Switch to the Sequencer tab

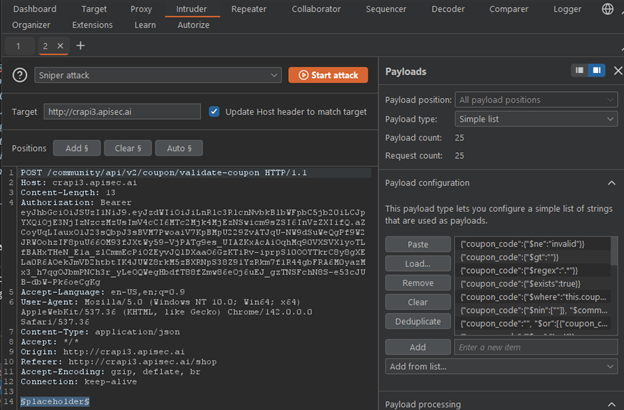click(386, 9)
